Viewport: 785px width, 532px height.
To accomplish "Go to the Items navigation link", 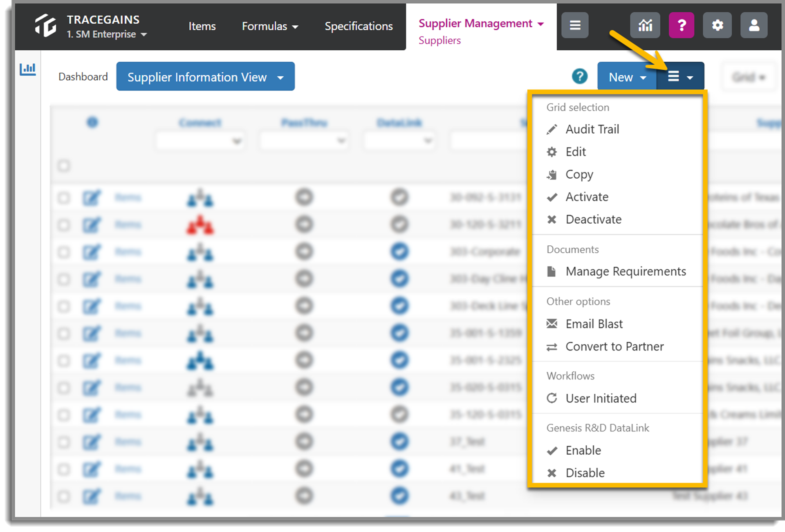I will coord(202,26).
